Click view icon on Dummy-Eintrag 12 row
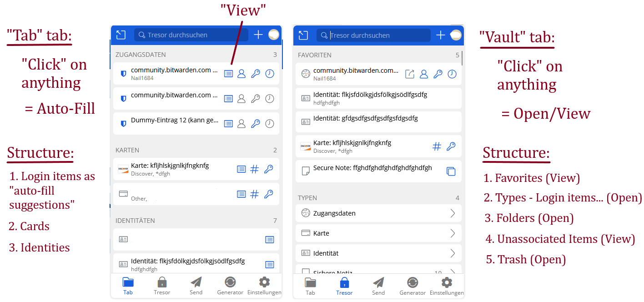 click(x=228, y=123)
